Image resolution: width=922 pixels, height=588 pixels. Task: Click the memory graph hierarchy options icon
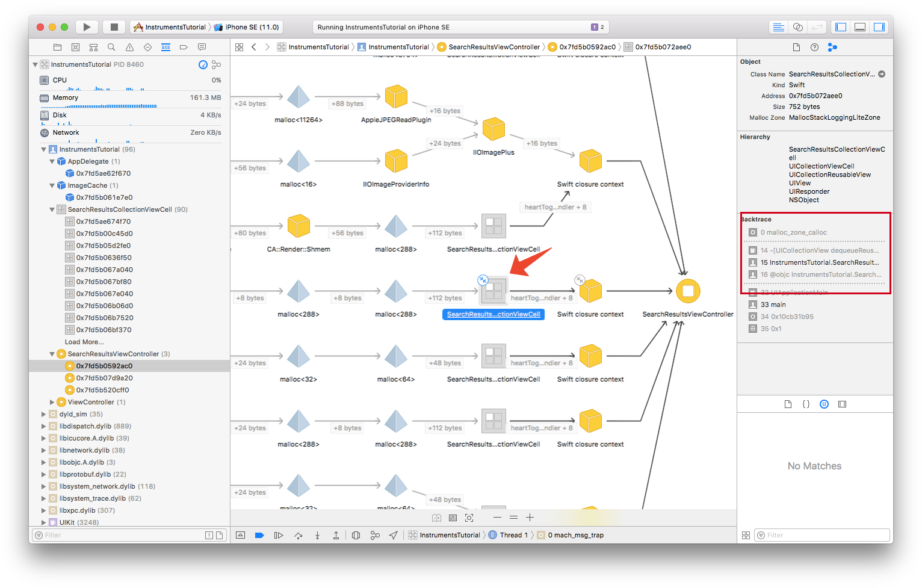(217, 64)
